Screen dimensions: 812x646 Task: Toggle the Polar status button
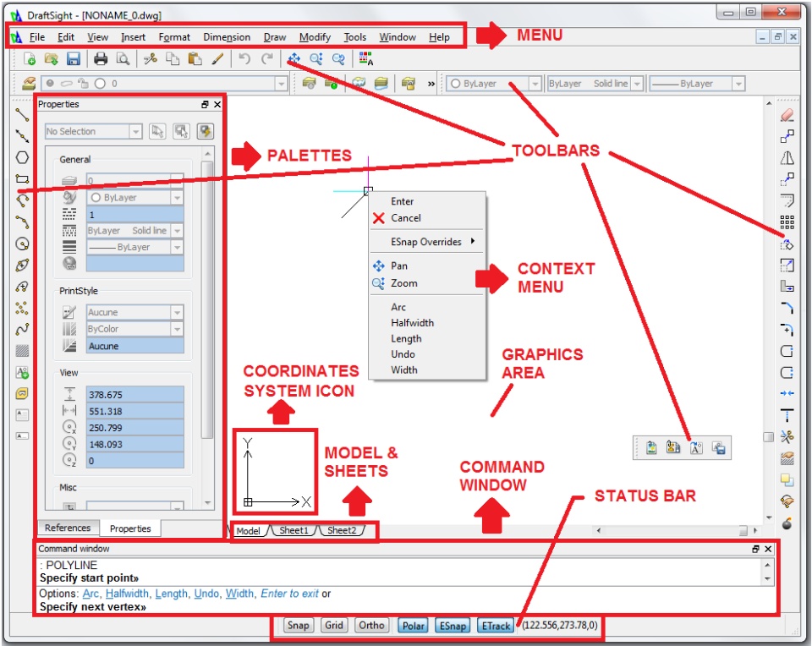pyautogui.click(x=414, y=626)
